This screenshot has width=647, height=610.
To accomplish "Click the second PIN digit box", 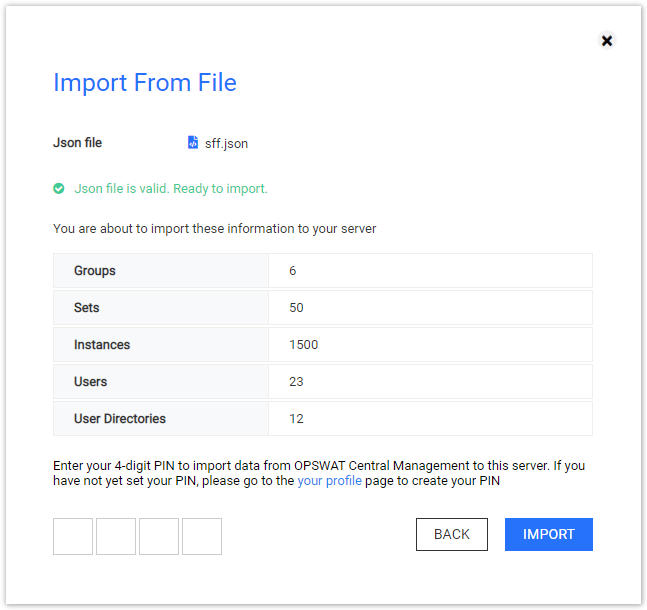I will [x=116, y=536].
